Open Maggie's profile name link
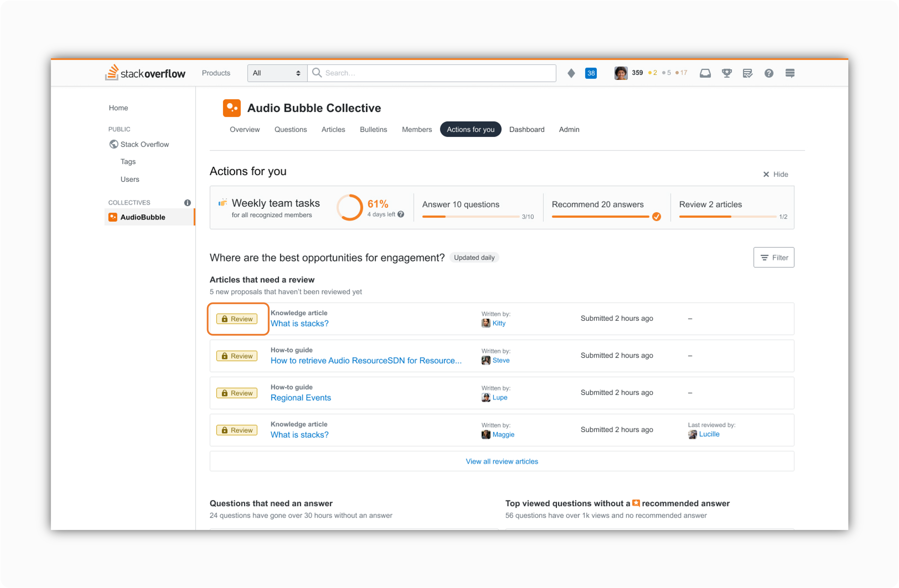Image resolution: width=899 pixels, height=588 pixels. [503, 435]
